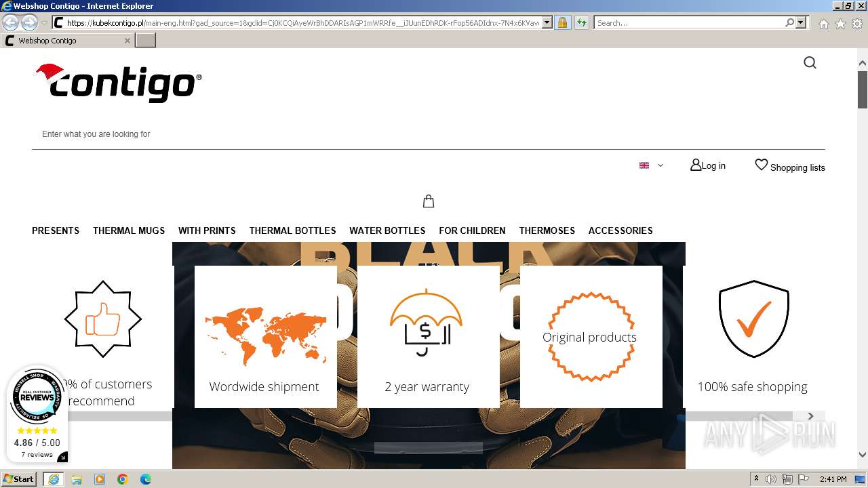
Task: Open the THERMAL MUGS menu
Action: (x=129, y=230)
